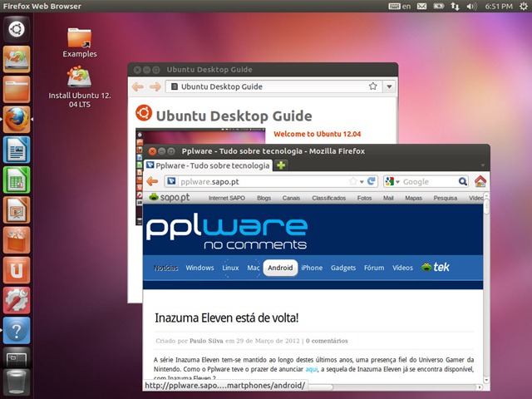Screen dimensions: 532x399
Task: Open the Internet SAPO link
Action: 227,198
